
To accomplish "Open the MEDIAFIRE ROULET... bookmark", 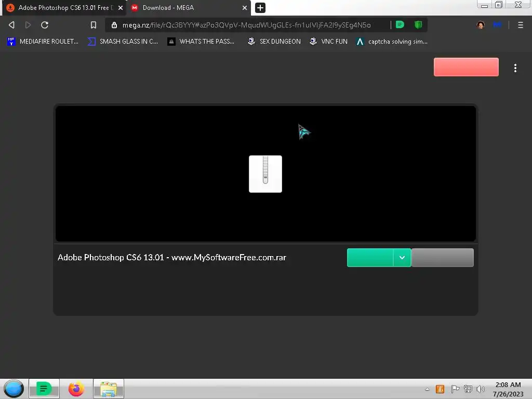I will (43, 42).
